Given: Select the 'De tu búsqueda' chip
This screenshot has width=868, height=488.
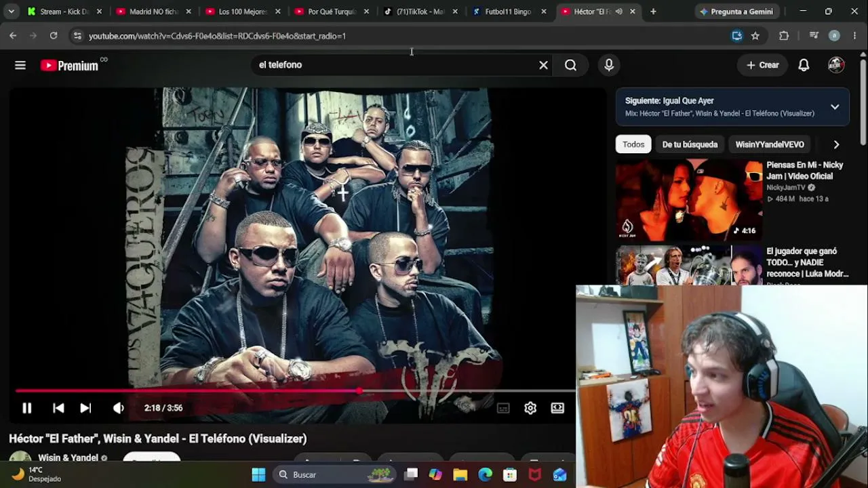Looking at the screenshot, I should point(690,144).
